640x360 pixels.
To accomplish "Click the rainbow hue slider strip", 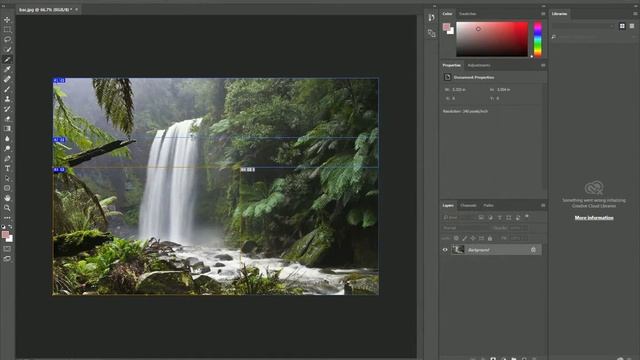I will click(x=538, y=40).
